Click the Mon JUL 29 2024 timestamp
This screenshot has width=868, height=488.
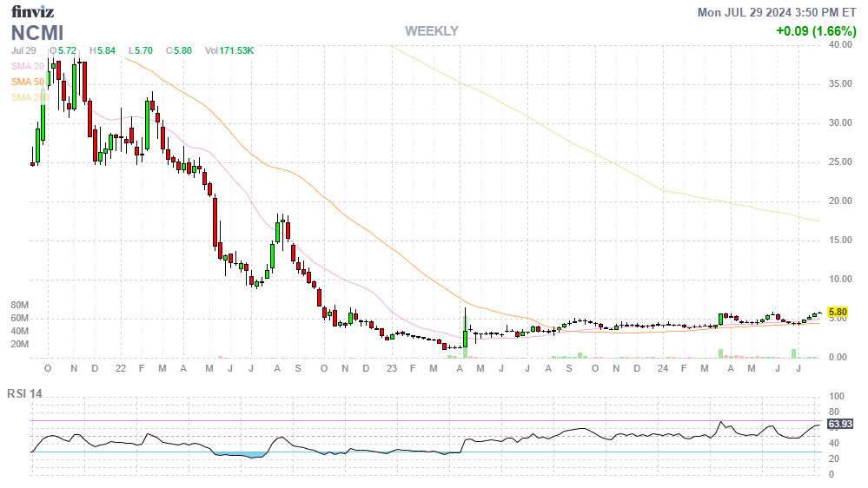778,12
